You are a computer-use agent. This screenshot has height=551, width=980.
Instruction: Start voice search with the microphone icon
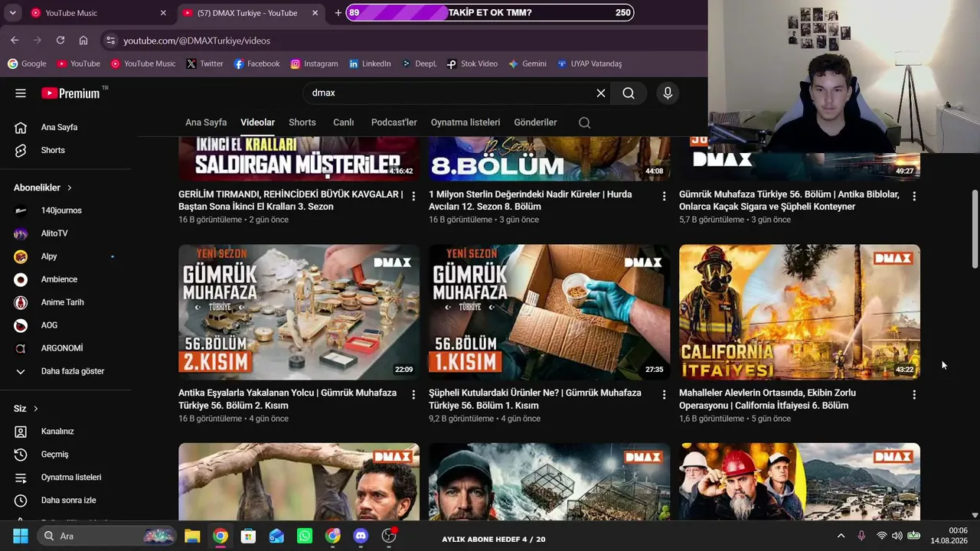[x=668, y=93]
